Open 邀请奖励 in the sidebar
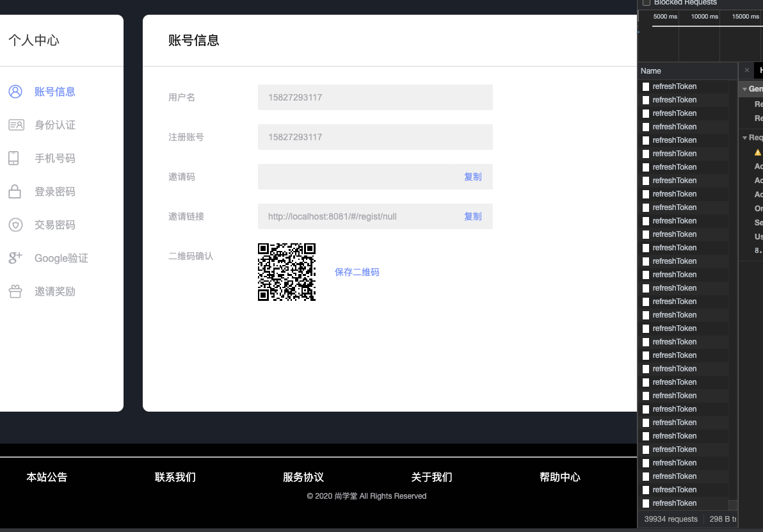This screenshot has height=532, width=763. (54, 291)
